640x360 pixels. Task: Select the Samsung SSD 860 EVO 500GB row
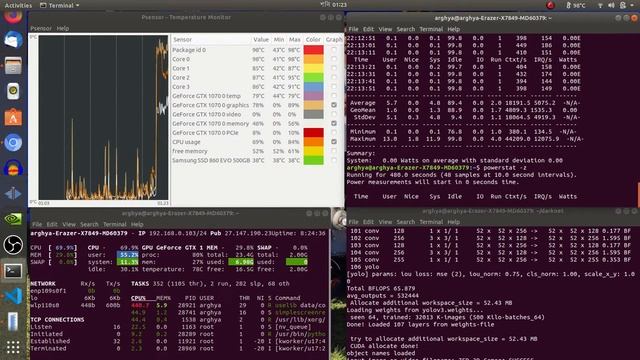pyautogui.click(x=257, y=160)
